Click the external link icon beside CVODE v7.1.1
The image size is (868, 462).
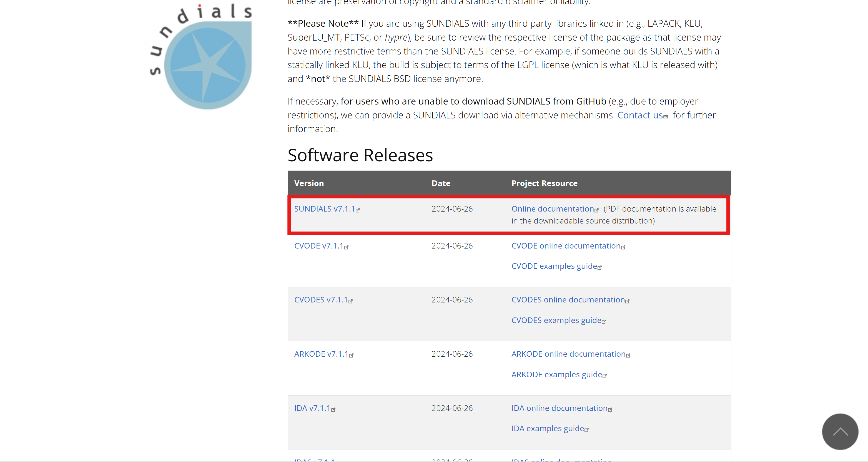point(347,247)
